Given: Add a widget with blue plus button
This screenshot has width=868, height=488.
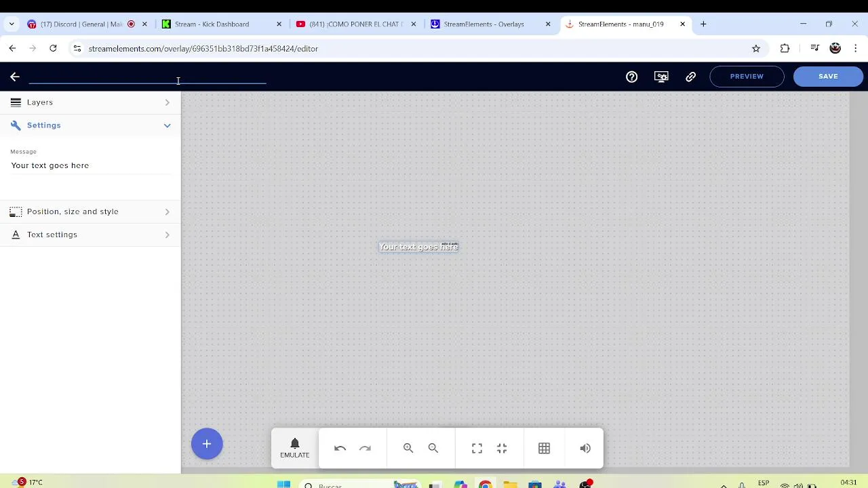Looking at the screenshot, I should (x=207, y=444).
